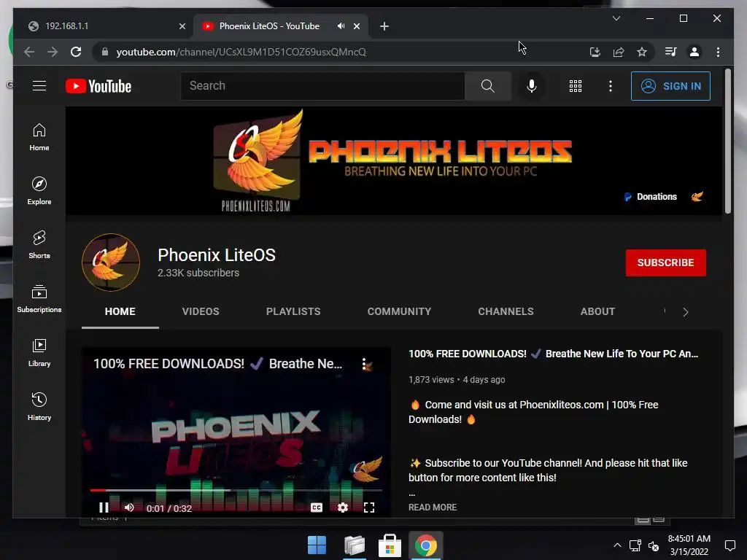Image resolution: width=747 pixels, height=560 pixels.
Task: Switch to the COMMUNITY tab
Action: click(399, 311)
